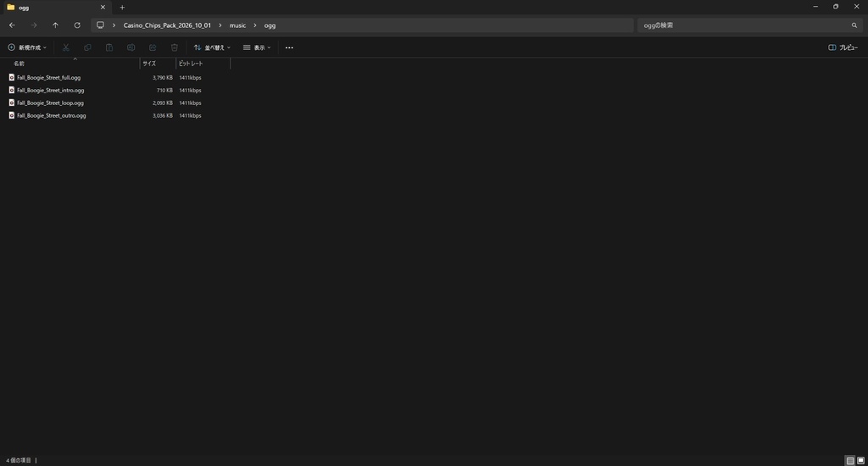The image size is (868, 466).
Task: Click the 3,036 KB size cell
Action: pyautogui.click(x=163, y=116)
